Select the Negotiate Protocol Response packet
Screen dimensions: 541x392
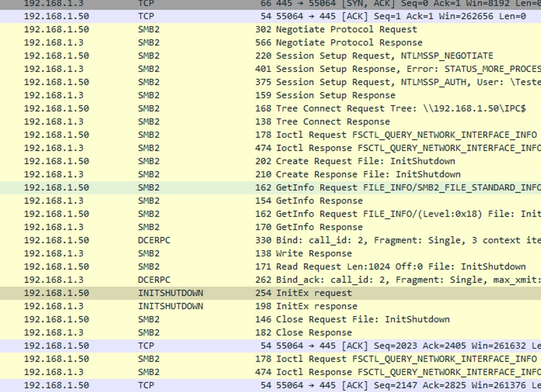coord(270,42)
